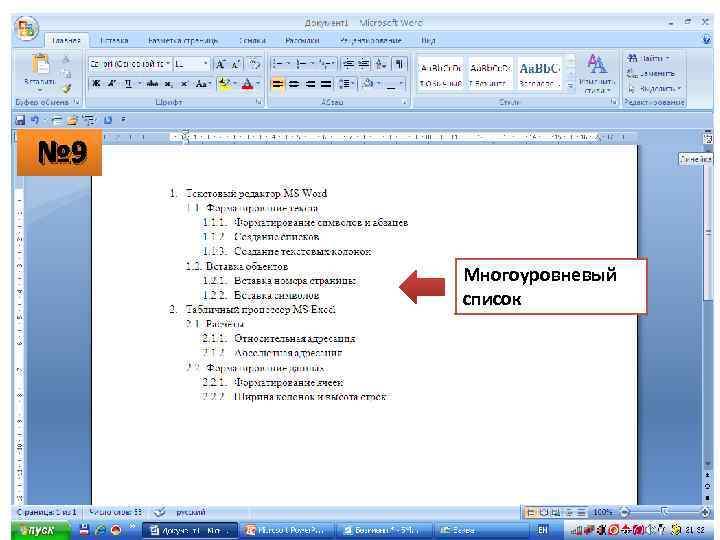Select the second 'No spacing' style thumbnail
720x540 pixels.
(x=490, y=74)
